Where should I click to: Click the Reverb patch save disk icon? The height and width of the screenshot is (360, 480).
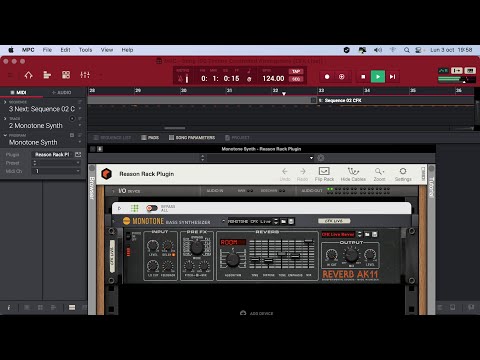pos(375,234)
